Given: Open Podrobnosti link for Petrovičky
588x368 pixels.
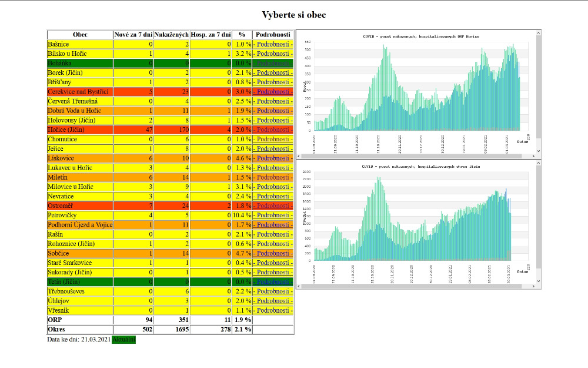Looking at the screenshot, I should (x=272, y=215).
